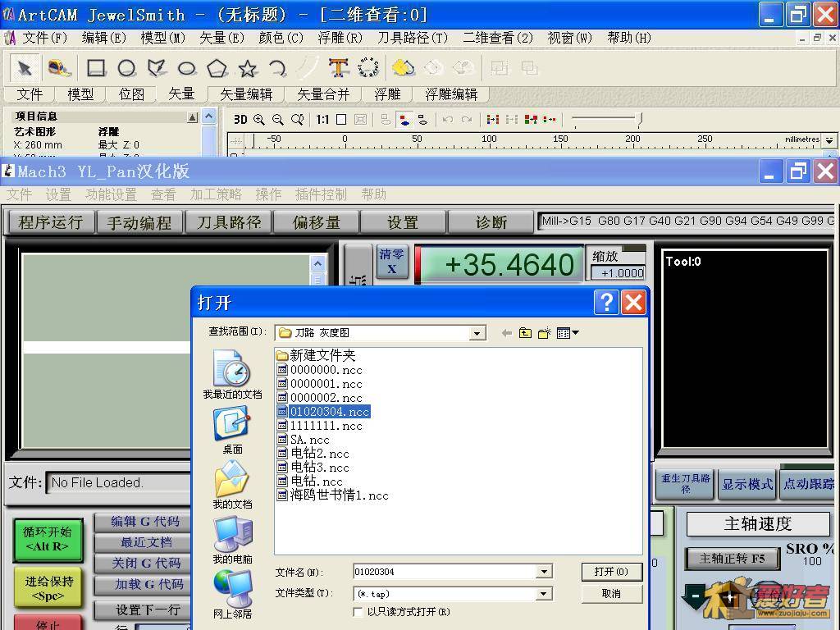Open ruler units dropdown near millimetres
Image resolution: width=840 pixels, height=630 pixels.
(x=829, y=139)
